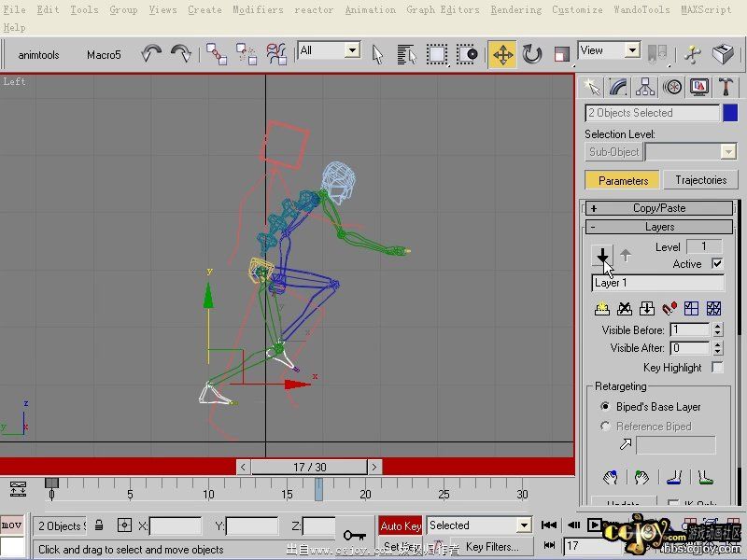Toggle Window/Crossing selection icon
This screenshot has height=560, width=747.
(x=467, y=54)
